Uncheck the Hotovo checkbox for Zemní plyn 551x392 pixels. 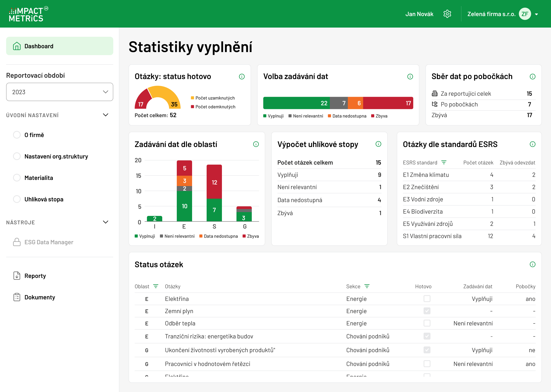(427, 311)
